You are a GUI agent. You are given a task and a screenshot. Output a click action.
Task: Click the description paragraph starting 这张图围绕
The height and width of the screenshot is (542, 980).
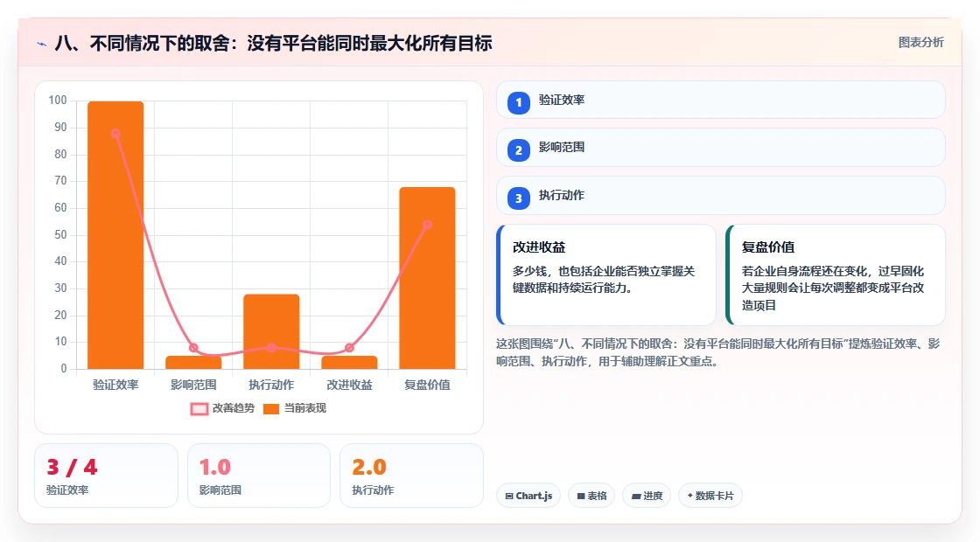(x=718, y=352)
